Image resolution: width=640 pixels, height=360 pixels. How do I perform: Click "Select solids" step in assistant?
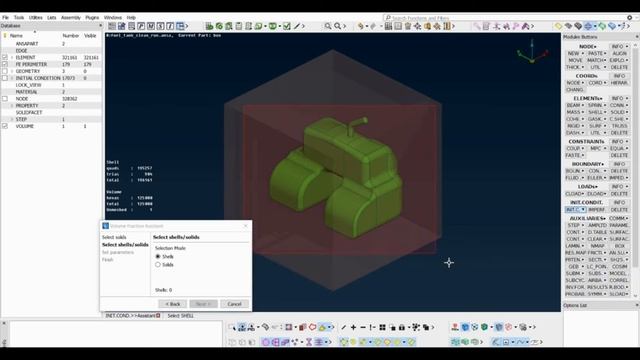coord(114,237)
